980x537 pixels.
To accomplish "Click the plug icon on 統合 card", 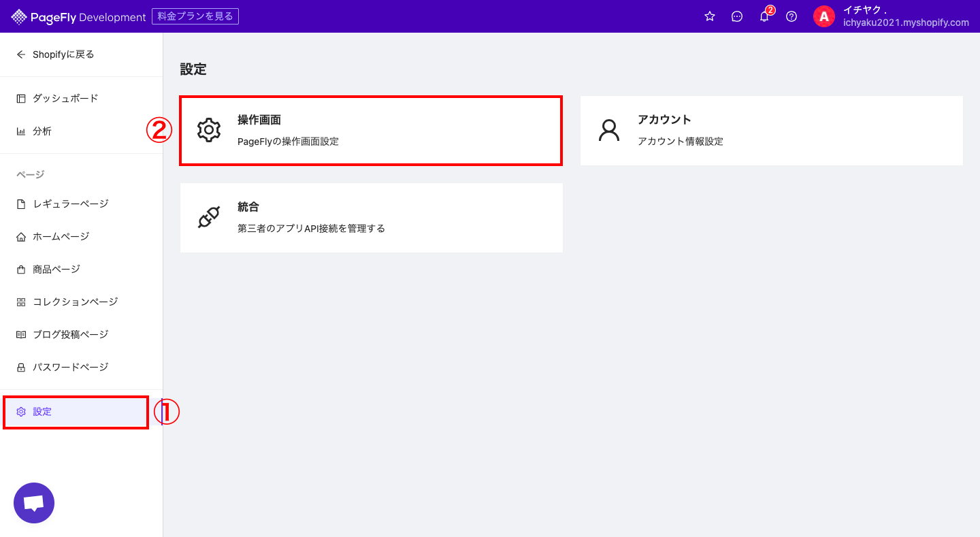I will (209, 217).
